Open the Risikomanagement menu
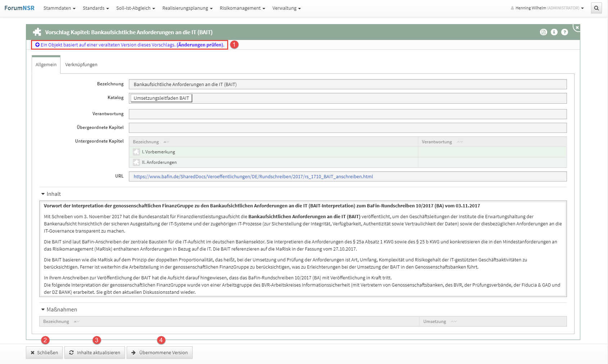Screen dimensions: 608x364 click(x=242, y=8)
